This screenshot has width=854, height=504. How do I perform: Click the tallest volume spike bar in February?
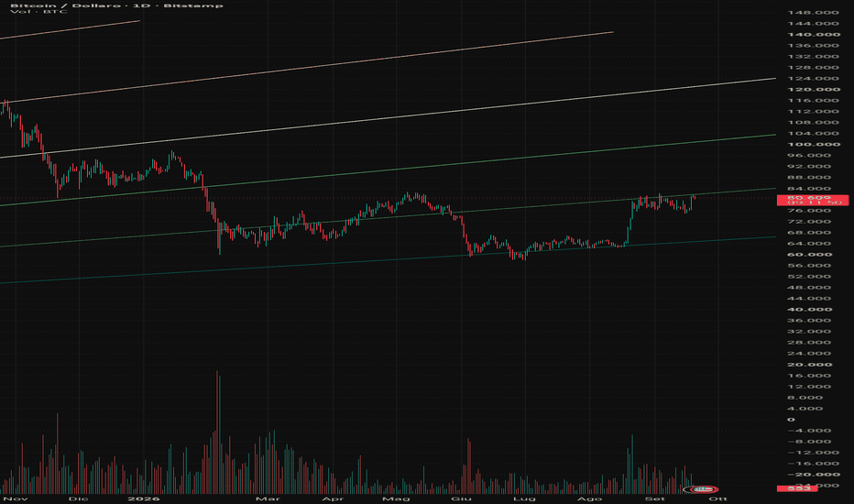click(x=218, y=433)
